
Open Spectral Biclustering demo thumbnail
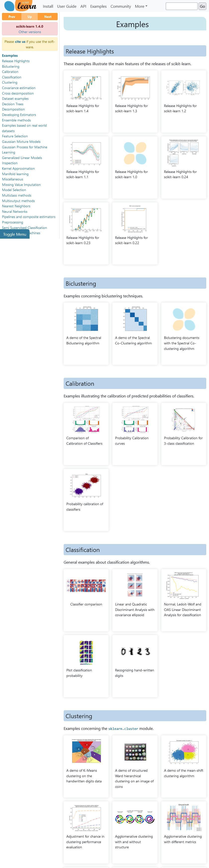pos(86,319)
